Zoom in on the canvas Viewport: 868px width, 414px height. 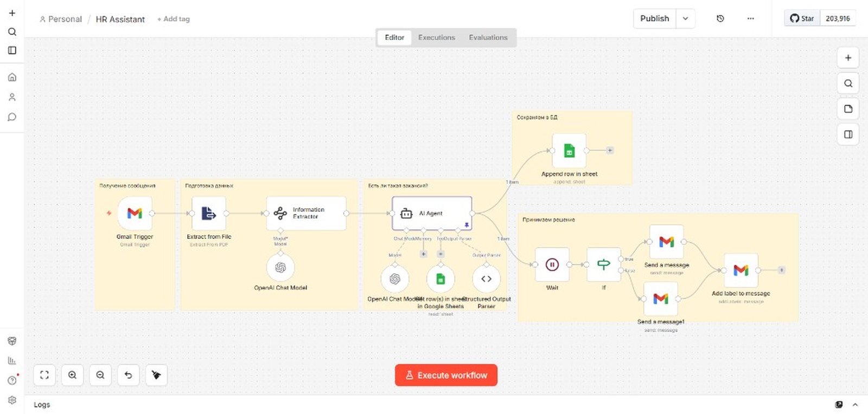(x=72, y=375)
